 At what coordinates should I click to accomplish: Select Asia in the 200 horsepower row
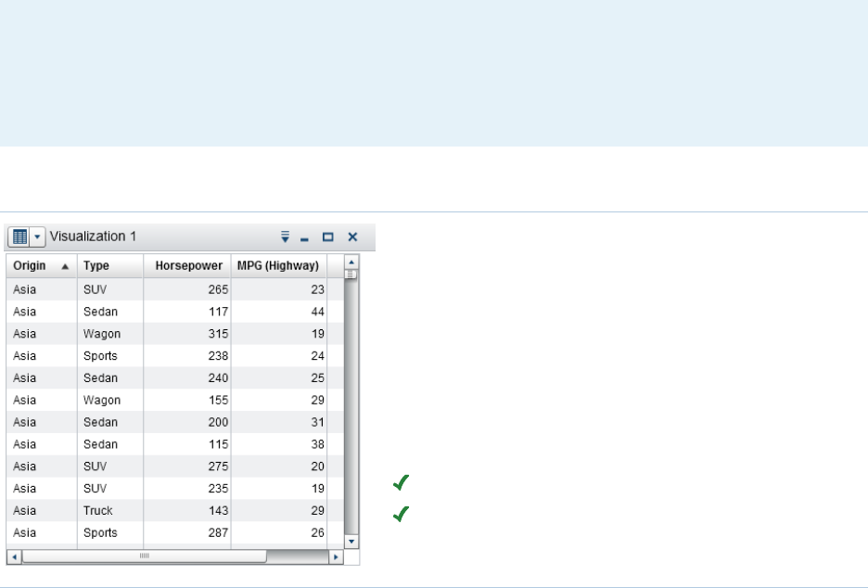(24, 423)
